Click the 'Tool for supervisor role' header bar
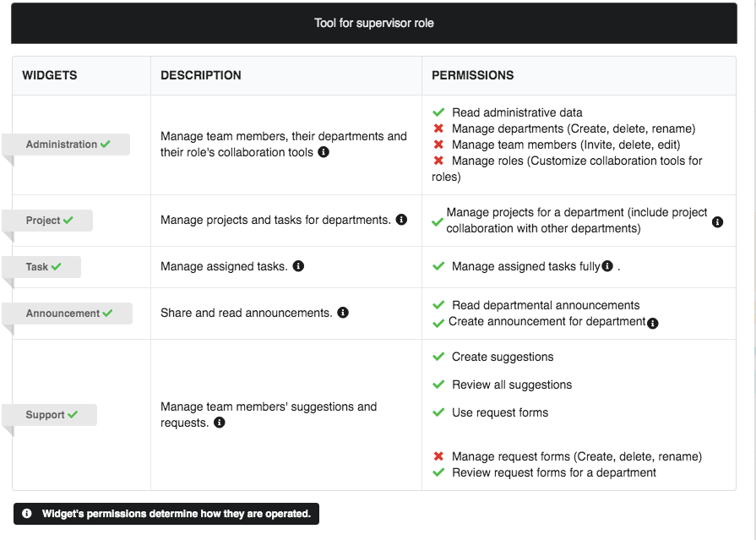The width and height of the screenshot is (756, 540). click(374, 23)
